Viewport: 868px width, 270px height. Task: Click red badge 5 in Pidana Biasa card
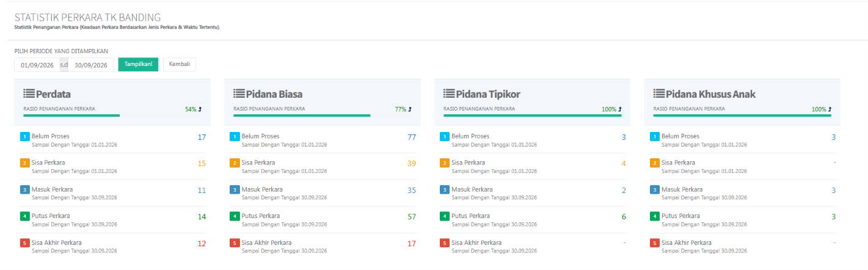235,243
